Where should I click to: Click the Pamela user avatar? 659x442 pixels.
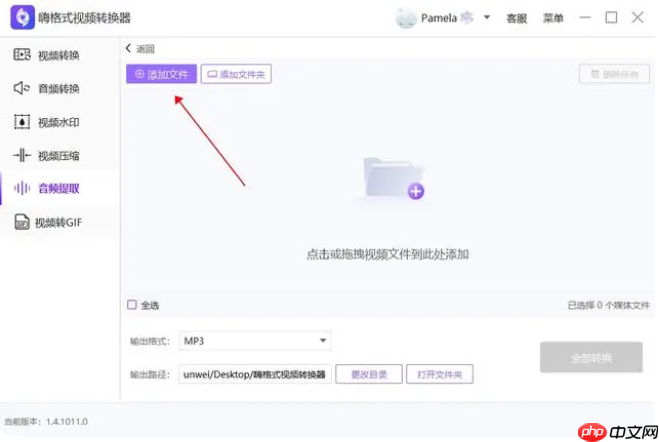406,18
